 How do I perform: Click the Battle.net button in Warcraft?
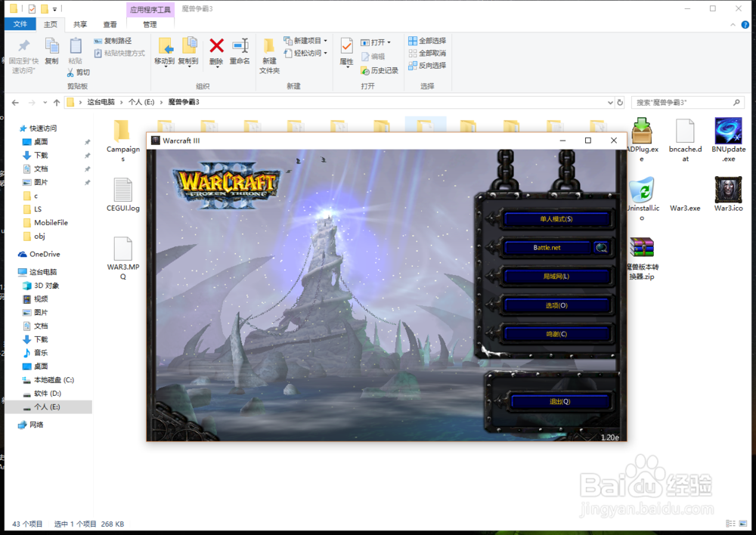[x=547, y=248]
